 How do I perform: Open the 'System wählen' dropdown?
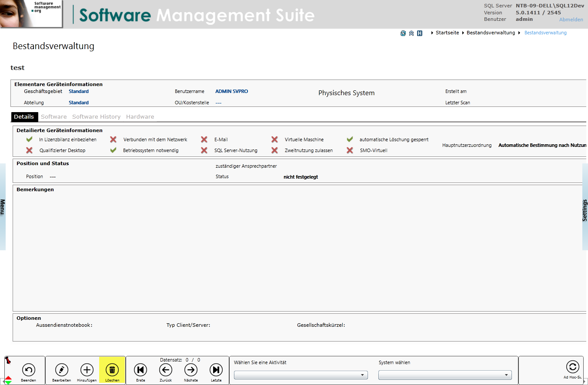[x=445, y=375]
